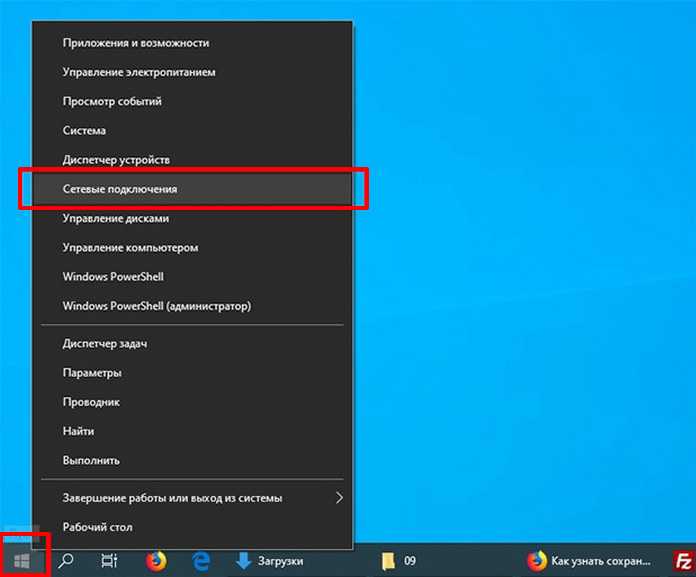The height and width of the screenshot is (577, 696).
Task: Launch Windows PowerShell
Action: [193, 277]
